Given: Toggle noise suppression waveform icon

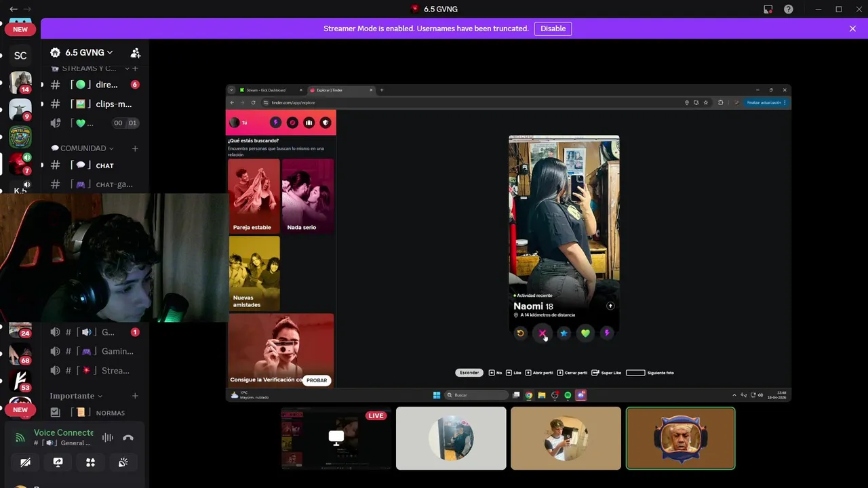Looking at the screenshot, I should click(108, 437).
